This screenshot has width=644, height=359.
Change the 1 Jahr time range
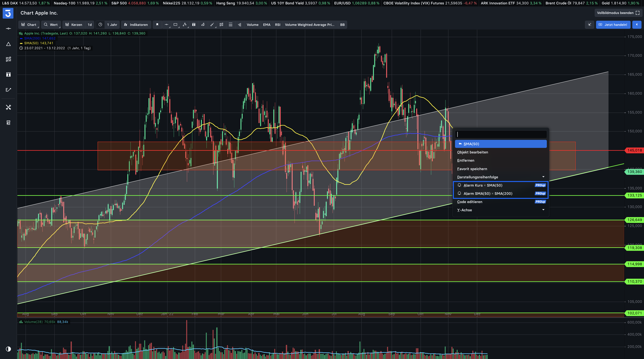pos(112,25)
